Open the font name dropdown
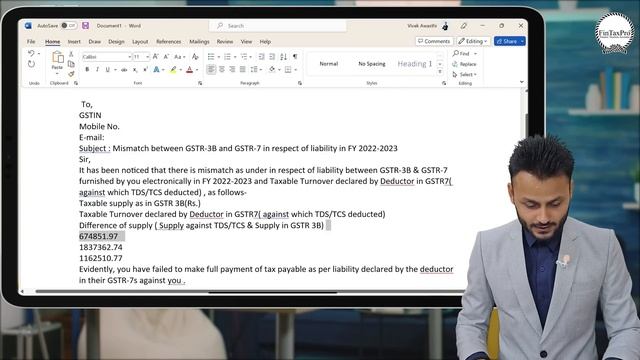Screen dimensions: 640x360 [129, 57]
